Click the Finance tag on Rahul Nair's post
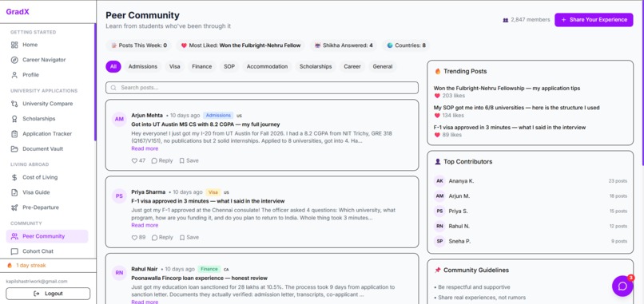Screen dimensions: 644x304 (x=209, y=269)
